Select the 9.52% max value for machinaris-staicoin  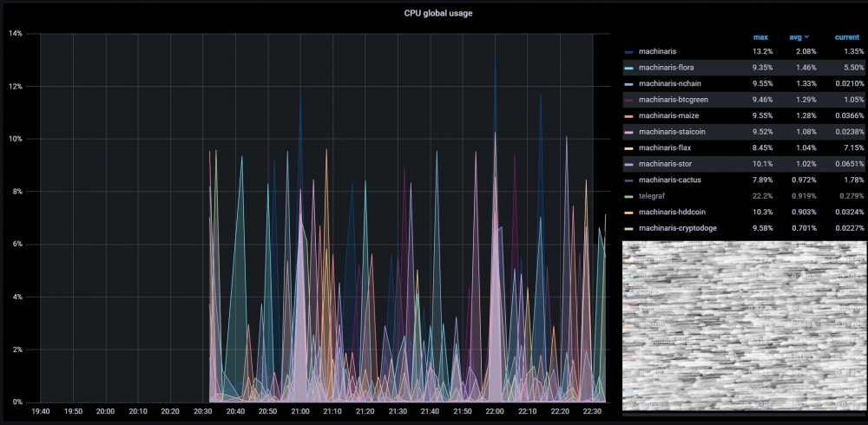[x=763, y=132]
